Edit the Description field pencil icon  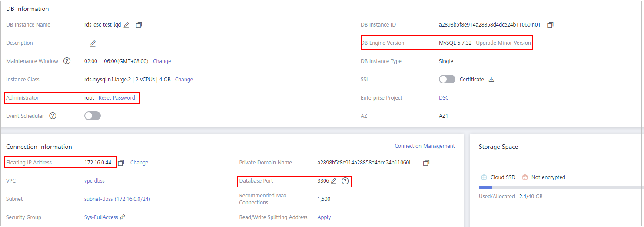pos(93,43)
